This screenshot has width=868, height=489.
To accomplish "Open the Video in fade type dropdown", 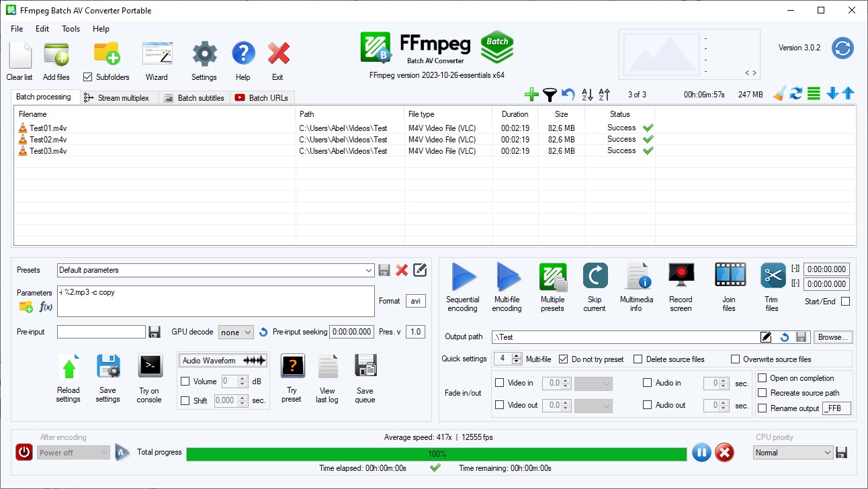I will coord(594,384).
